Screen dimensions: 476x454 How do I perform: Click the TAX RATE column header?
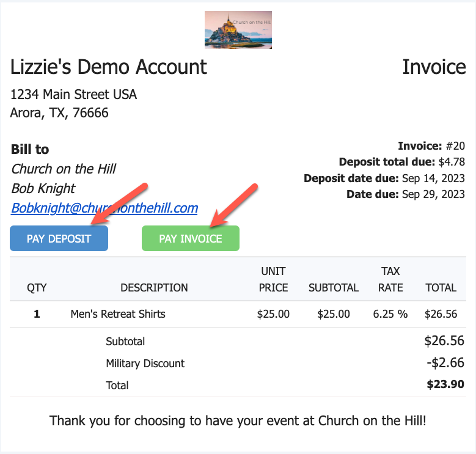click(390, 279)
